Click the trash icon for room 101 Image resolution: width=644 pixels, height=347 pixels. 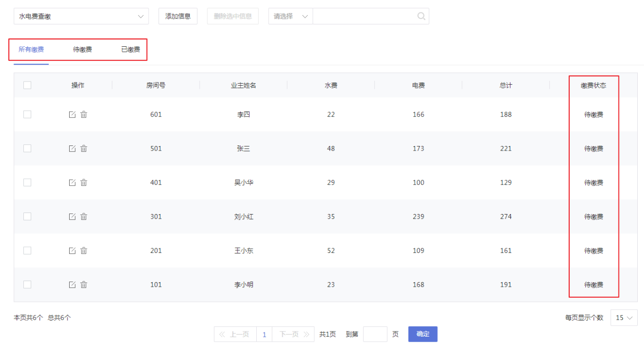click(84, 285)
